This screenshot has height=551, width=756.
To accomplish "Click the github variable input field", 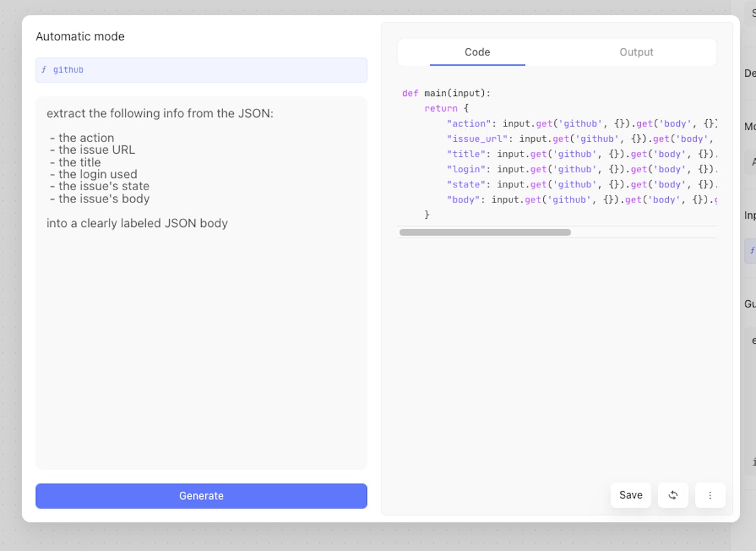I will pyautogui.click(x=201, y=70).
